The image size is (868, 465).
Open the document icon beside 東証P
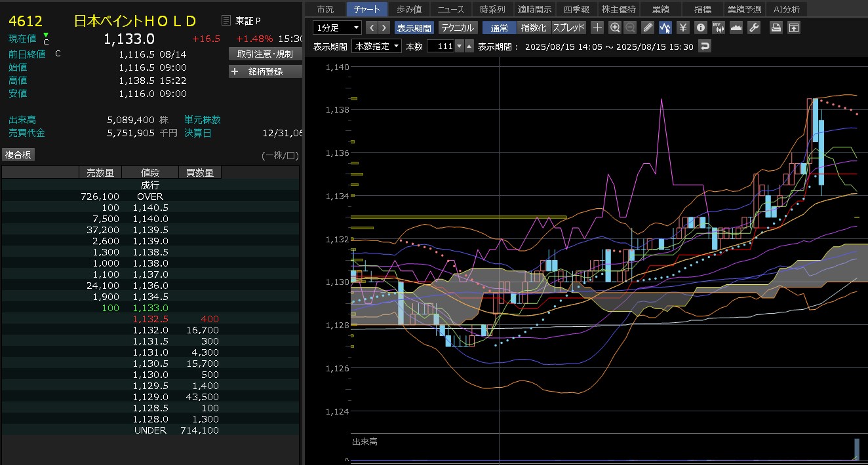(x=226, y=21)
